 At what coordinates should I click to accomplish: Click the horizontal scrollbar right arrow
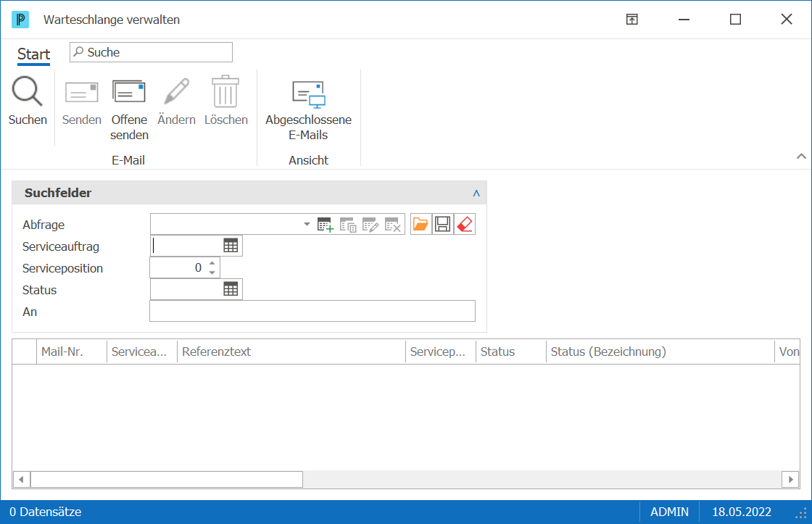[790, 480]
